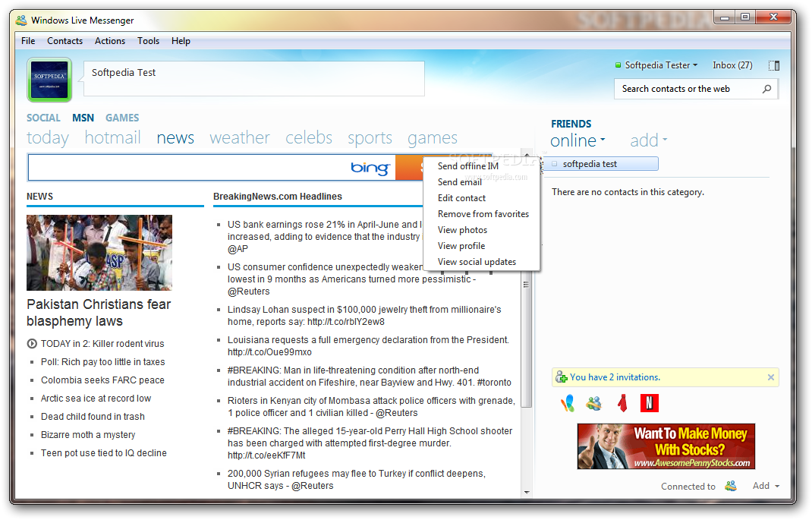Open Inbox (27)
The height and width of the screenshot is (520, 812).
[x=732, y=65]
